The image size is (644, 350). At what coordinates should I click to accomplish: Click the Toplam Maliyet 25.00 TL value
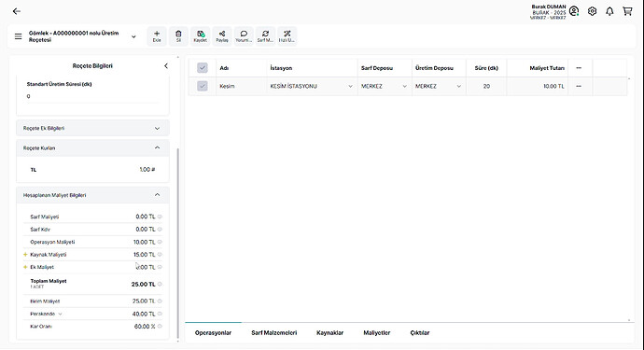(144, 285)
